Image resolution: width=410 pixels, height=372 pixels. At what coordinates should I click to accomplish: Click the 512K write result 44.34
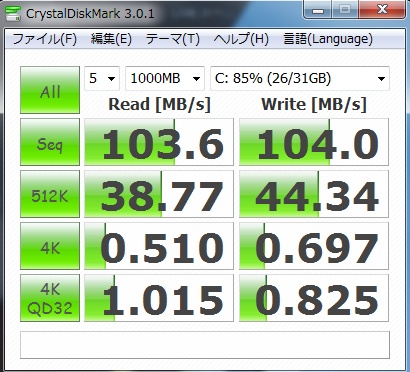[314, 194]
